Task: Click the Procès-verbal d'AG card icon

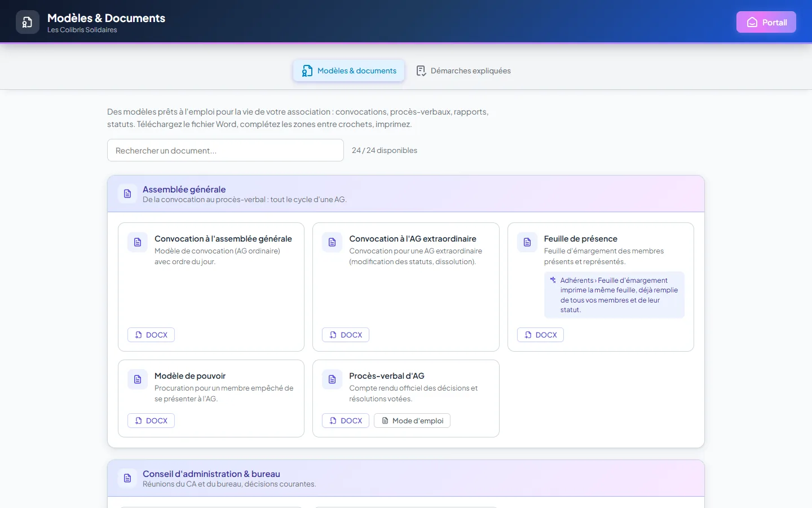Action: click(x=332, y=379)
